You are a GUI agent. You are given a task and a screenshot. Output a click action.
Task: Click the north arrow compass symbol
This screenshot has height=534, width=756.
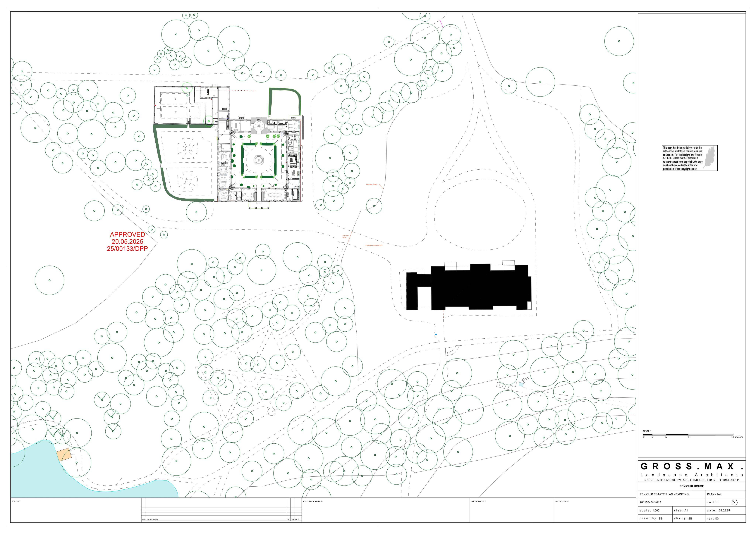pyautogui.click(x=735, y=502)
